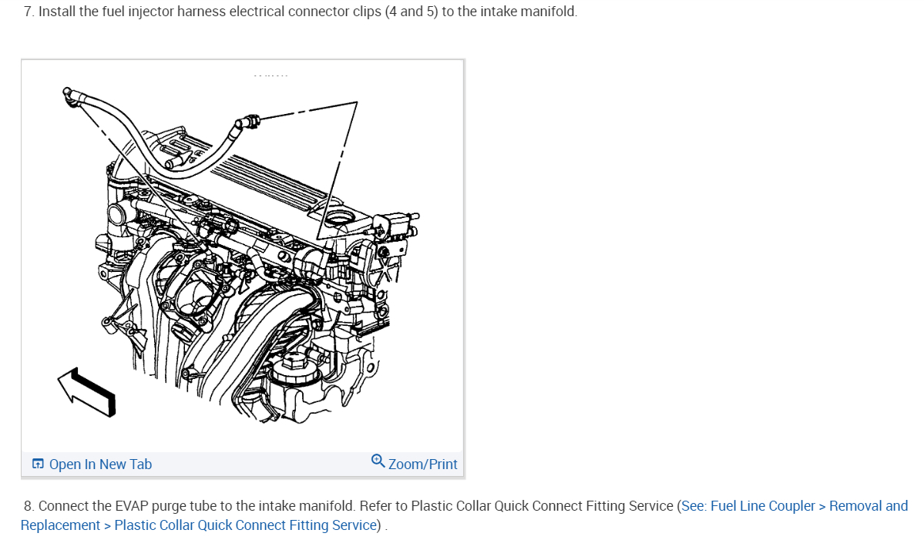Click the word Replacement in the blue link
Viewport: 924px width, 560px height.
(x=60, y=525)
